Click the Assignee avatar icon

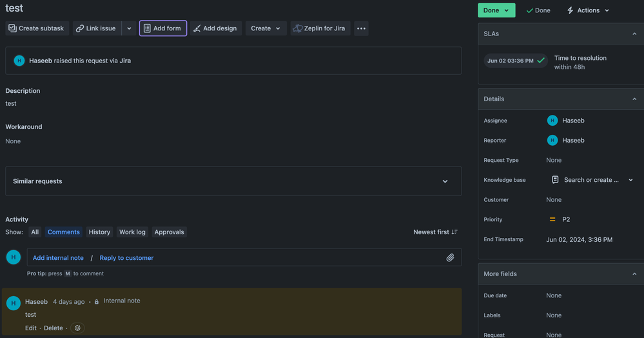click(x=552, y=121)
